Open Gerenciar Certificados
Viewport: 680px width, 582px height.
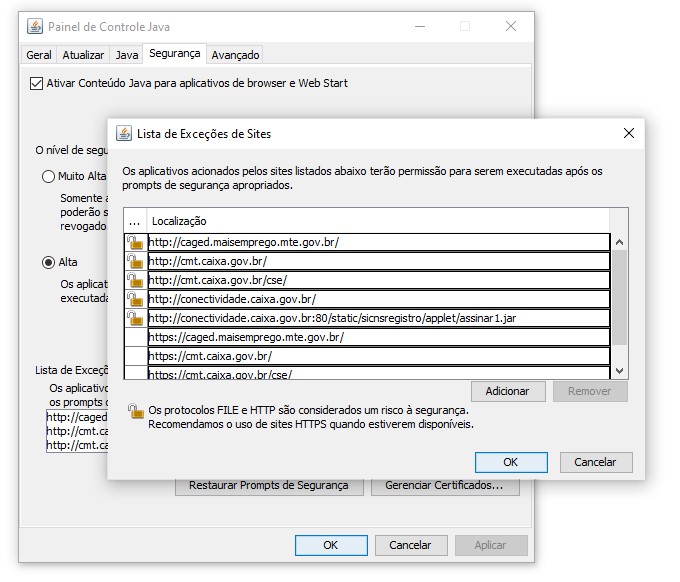click(x=445, y=486)
